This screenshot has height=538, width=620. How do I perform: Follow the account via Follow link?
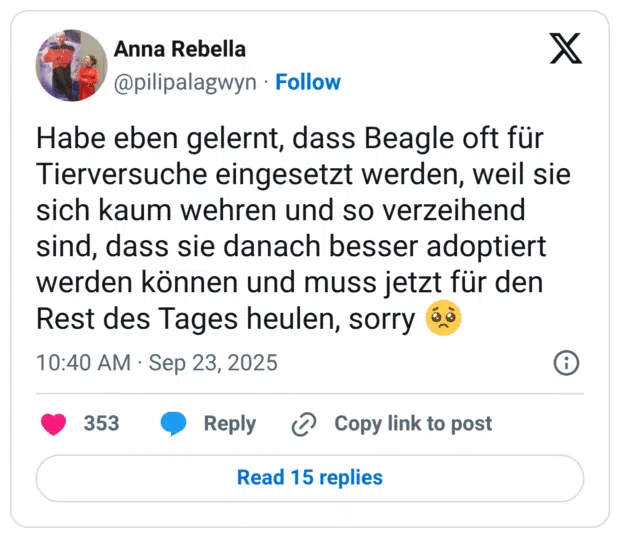[308, 82]
